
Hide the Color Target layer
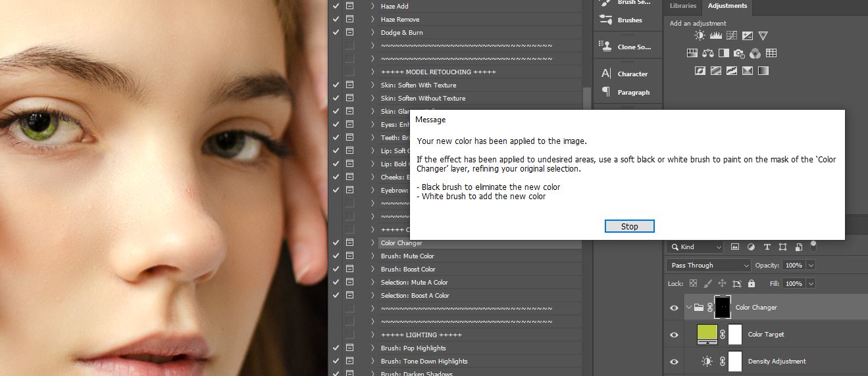point(674,335)
